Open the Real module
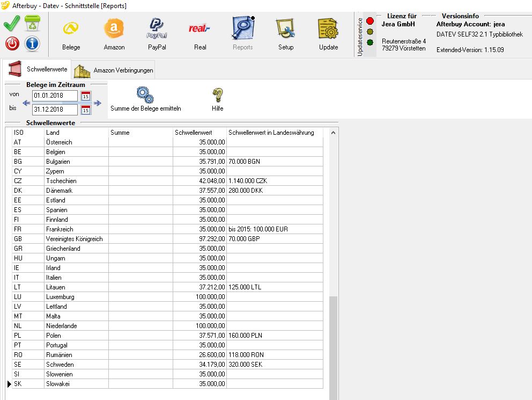This screenshot has width=532, height=400. tap(199, 34)
